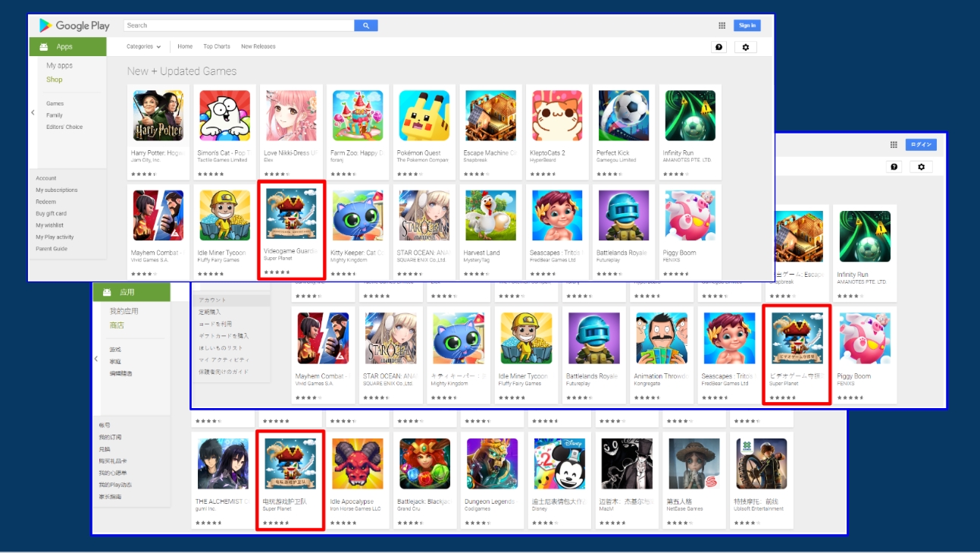This screenshot has width=980, height=553.
Task: Open the Perfect Kick game icon
Action: click(623, 116)
